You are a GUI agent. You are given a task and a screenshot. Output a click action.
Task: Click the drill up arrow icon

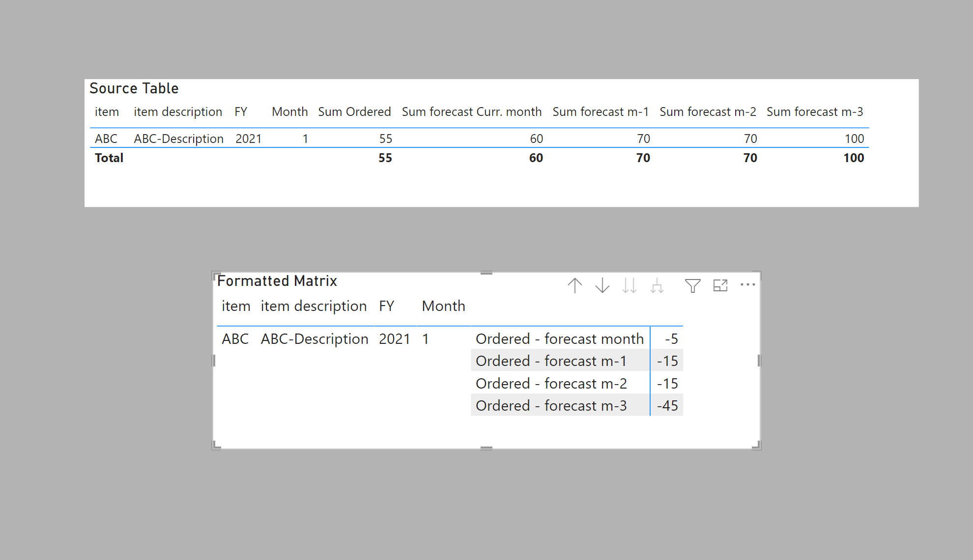pos(574,285)
